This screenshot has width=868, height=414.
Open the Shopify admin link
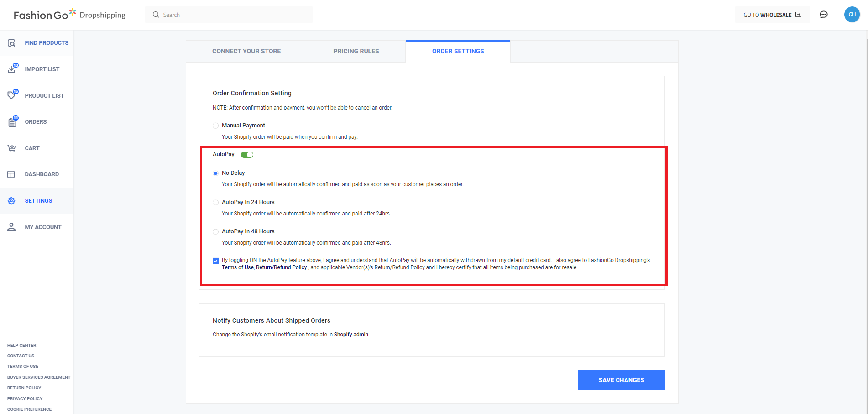[x=351, y=335]
